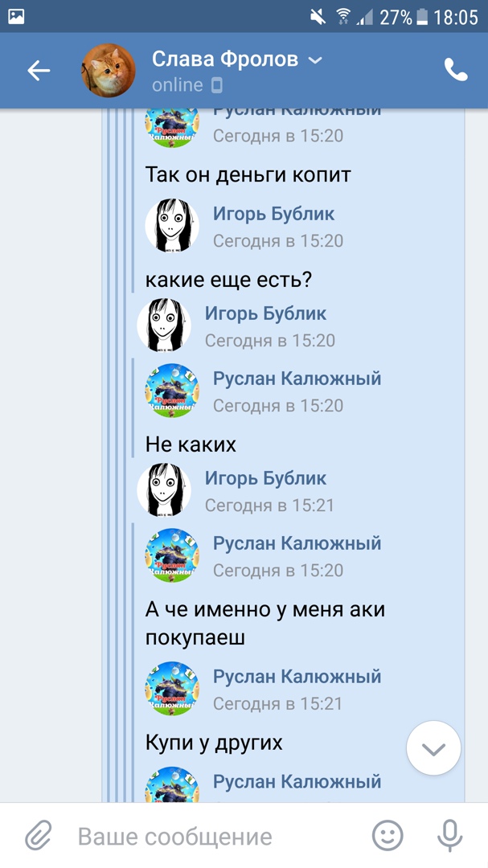The height and width of the screenshot is (868, 488).
Task: Open Слава Фролов cat avatar
Action: (x=109, y=70)
